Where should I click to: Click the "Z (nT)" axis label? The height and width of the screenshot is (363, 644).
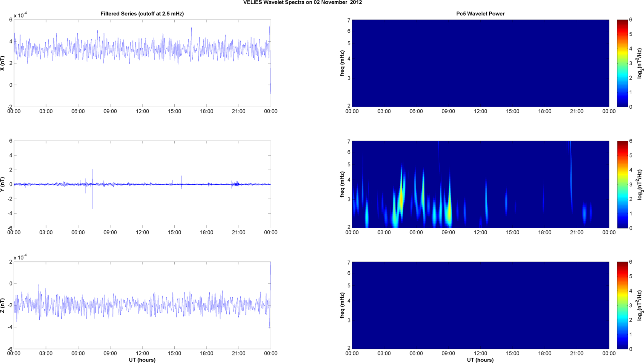point(3,305)
